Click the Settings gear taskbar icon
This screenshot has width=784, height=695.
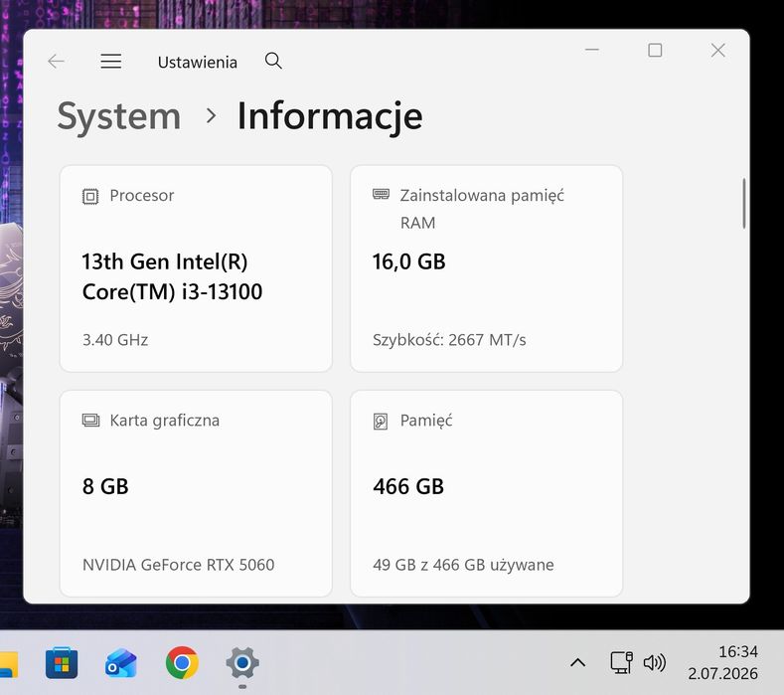point(242,663)
